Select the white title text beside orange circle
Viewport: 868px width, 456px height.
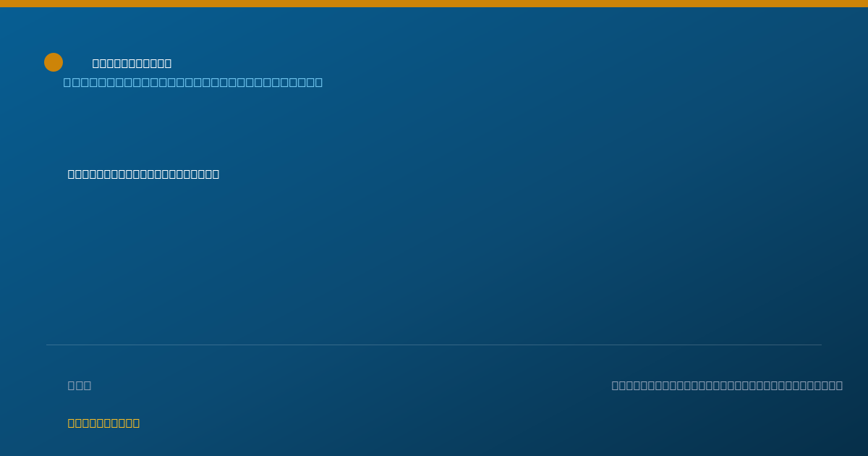(132, 64)
